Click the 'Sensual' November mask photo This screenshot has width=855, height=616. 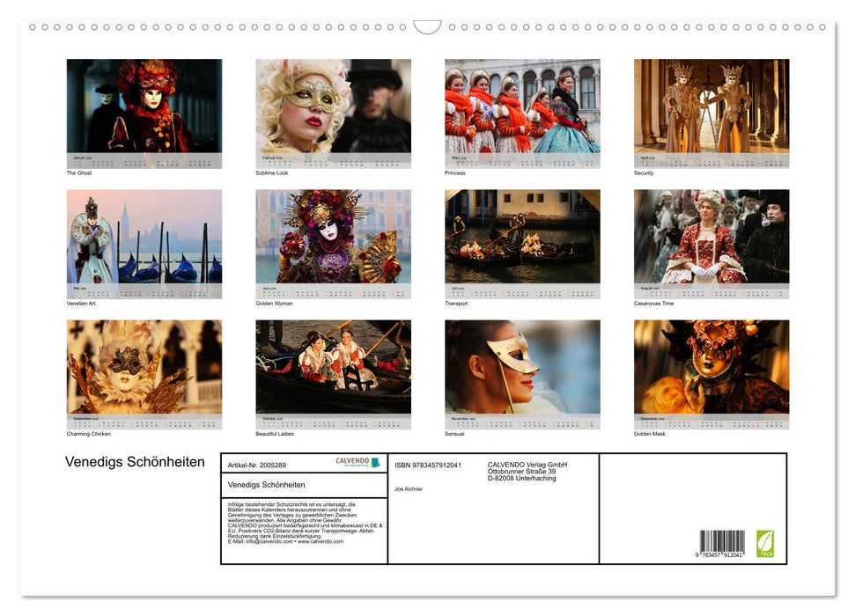click(522, 367)
